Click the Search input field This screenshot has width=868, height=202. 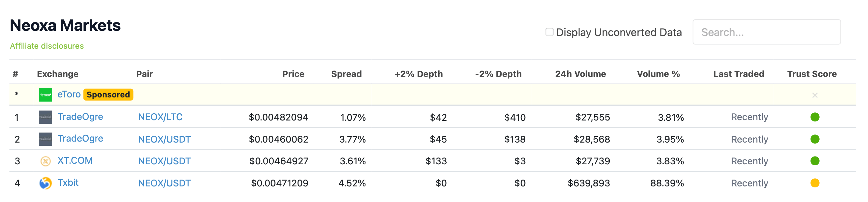pyautogui.click(x=766, y=32)
